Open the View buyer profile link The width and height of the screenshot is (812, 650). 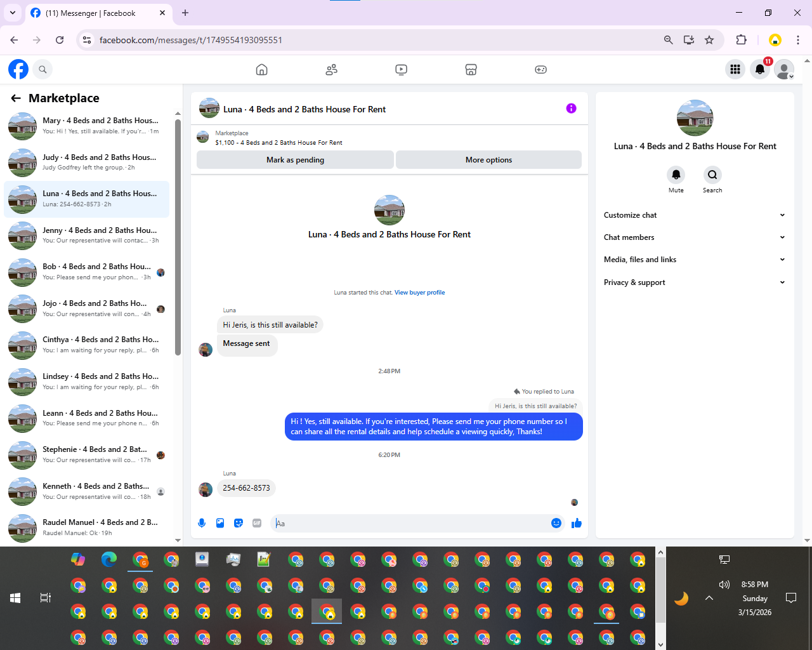coord(419,293)
